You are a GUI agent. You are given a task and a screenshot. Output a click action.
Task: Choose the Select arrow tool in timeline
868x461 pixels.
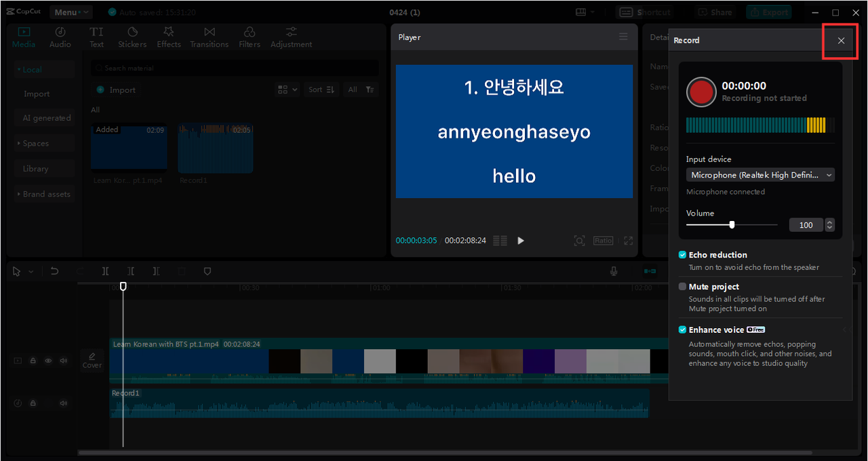point(18,271)
